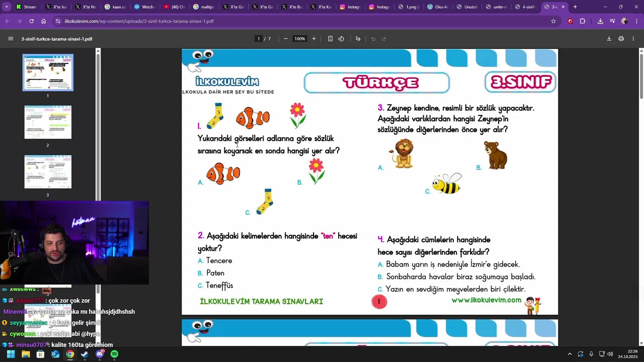Open Spotify from the taskbar

(114, 354)
